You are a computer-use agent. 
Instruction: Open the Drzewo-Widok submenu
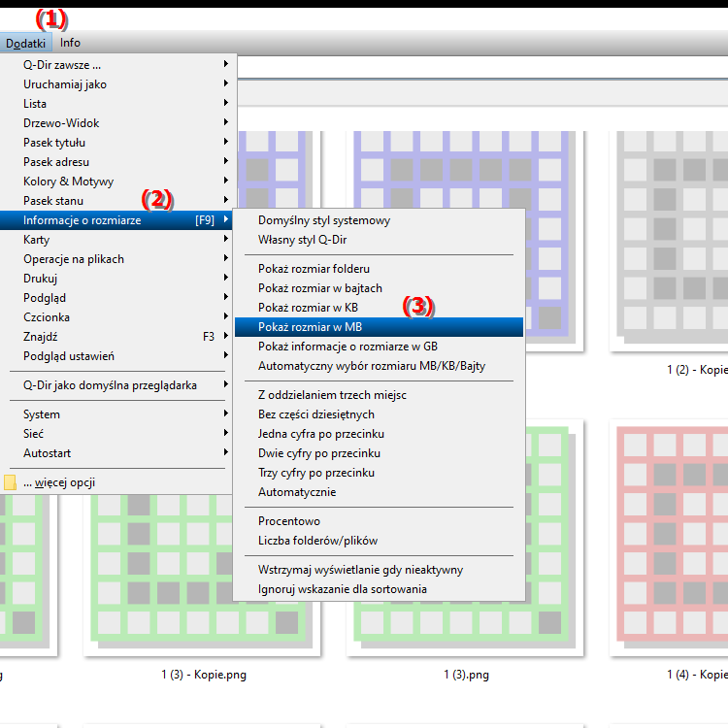coord(117,123)
